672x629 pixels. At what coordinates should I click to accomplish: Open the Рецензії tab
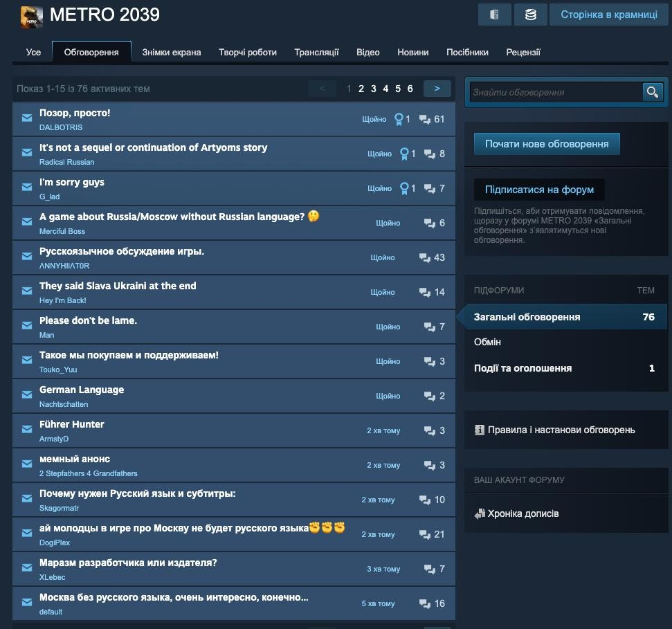pos(523,53)
